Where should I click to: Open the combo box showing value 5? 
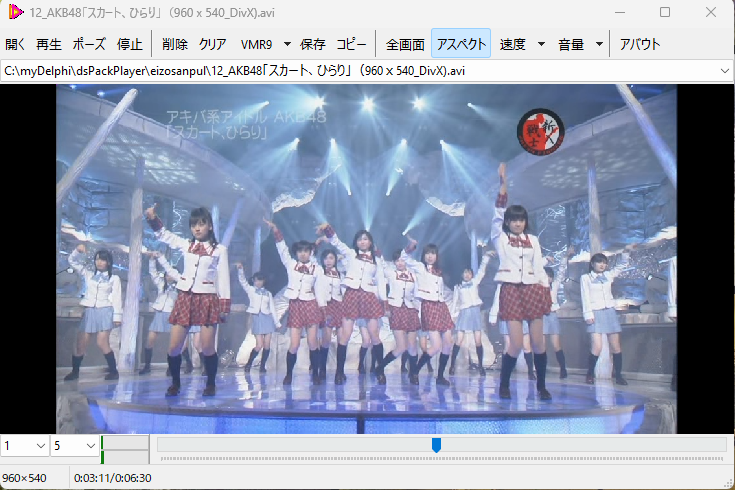(x=89, y=445)
